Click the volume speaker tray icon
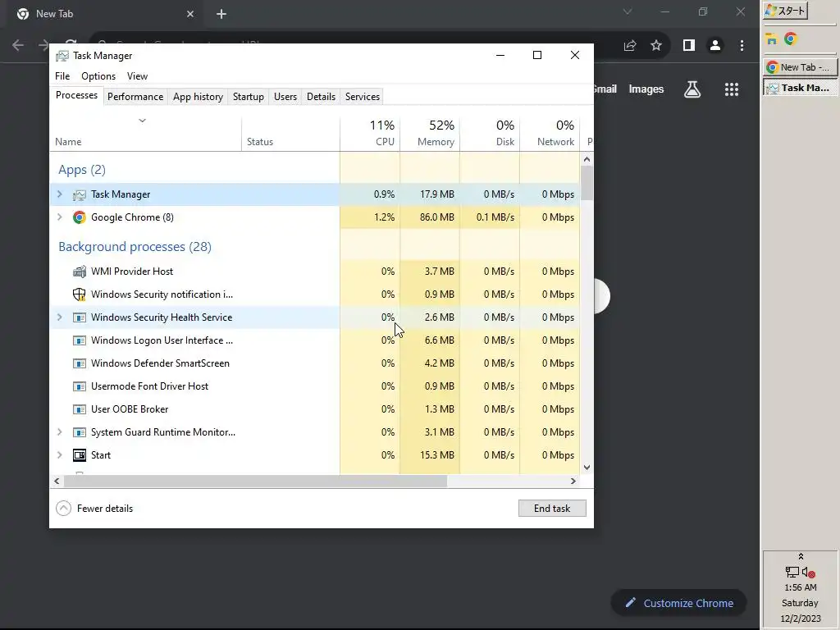This screenshot has height=630, width=840. tap(808, 573)
